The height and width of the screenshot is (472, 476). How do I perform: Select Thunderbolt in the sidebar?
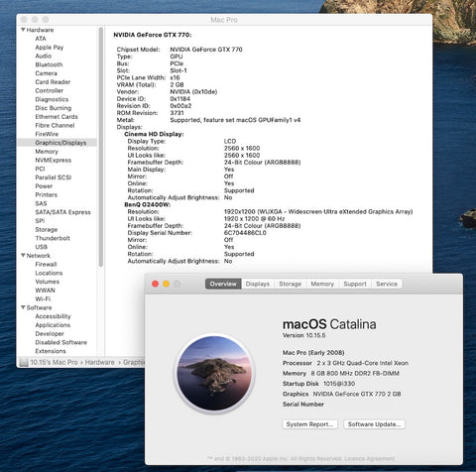[53, 238]
